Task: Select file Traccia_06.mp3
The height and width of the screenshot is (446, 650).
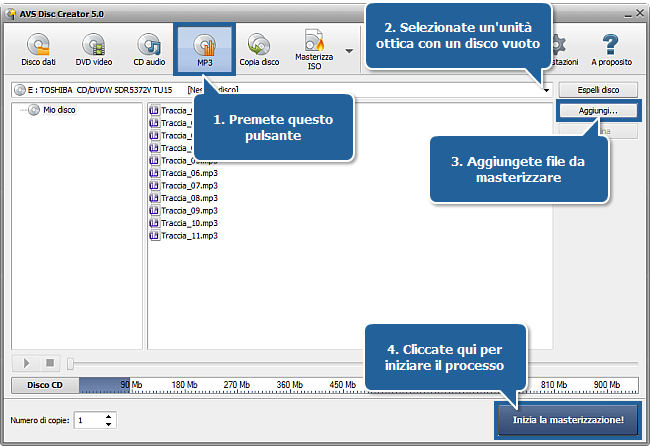Action: 189,173
